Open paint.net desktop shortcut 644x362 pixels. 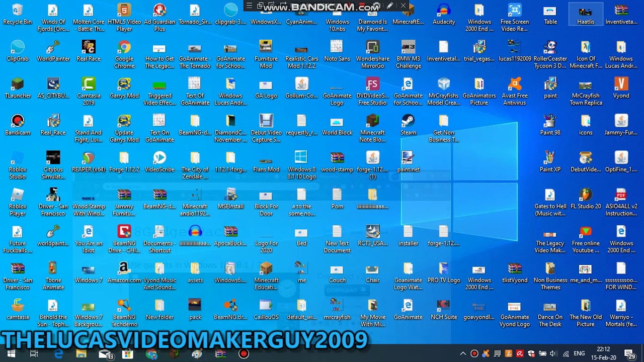click(x=408, y=162)
